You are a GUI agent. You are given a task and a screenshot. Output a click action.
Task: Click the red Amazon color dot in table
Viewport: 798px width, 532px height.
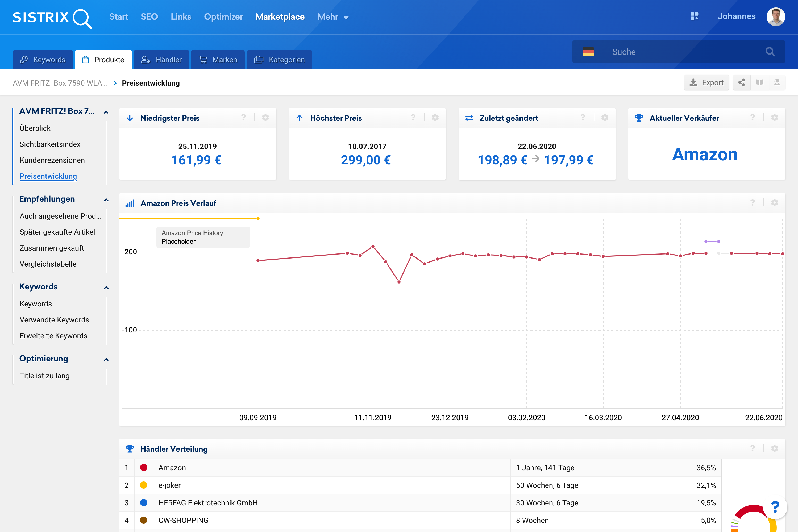[x=144, y=468]
